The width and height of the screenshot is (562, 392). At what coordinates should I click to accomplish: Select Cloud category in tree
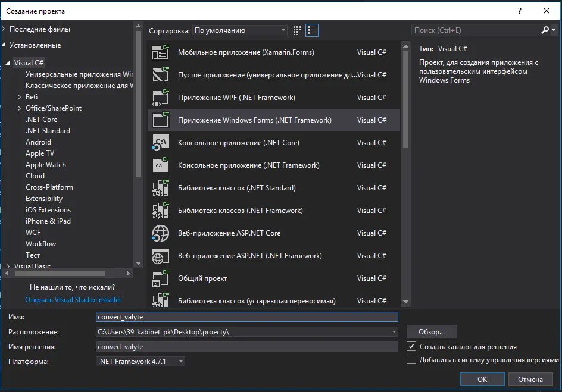(x=35, y=175)
